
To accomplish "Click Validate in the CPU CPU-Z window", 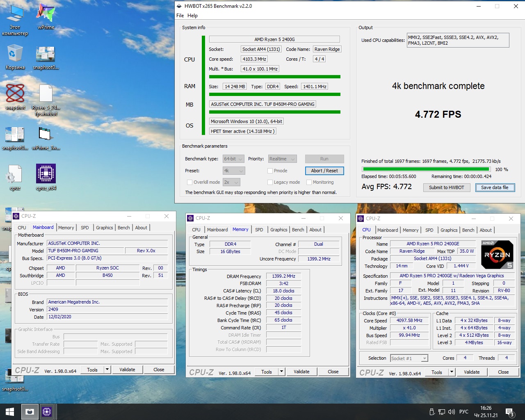I will (472, 372).
